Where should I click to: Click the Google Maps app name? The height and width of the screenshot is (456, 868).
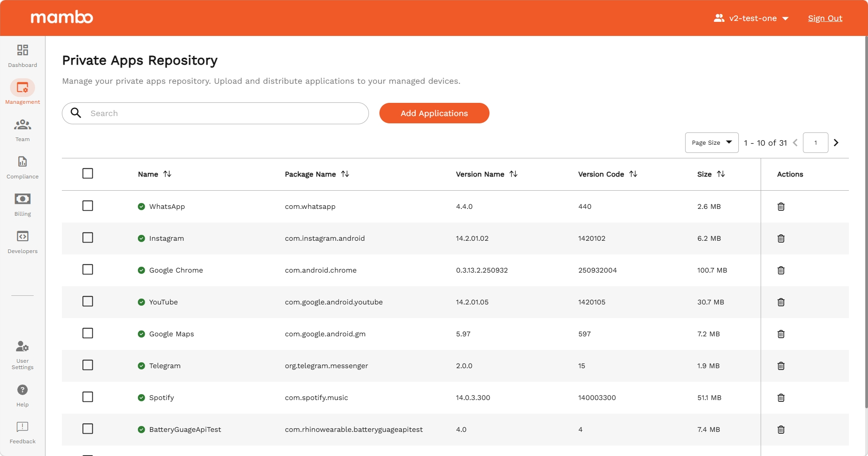(x=172, y=334)
